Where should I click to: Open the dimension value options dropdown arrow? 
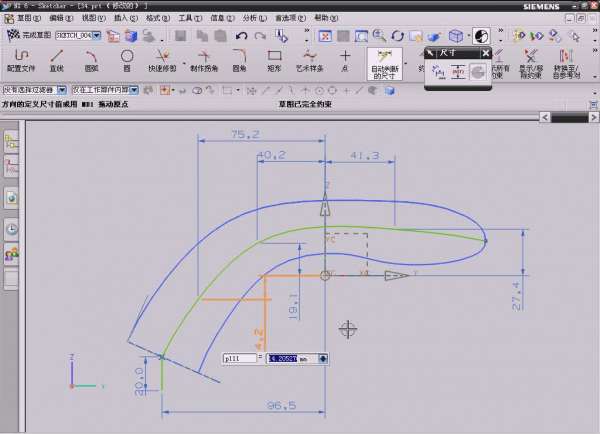pos(324,357)
